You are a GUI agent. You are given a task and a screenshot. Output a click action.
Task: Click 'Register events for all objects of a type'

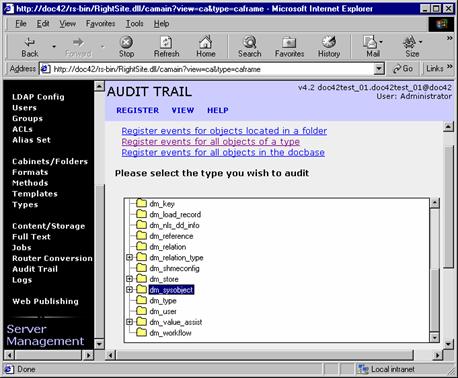coord(210,141)
